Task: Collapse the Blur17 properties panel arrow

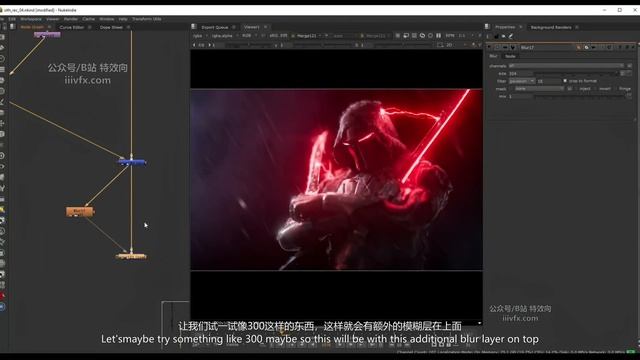Action: click(x=489, y=47)
